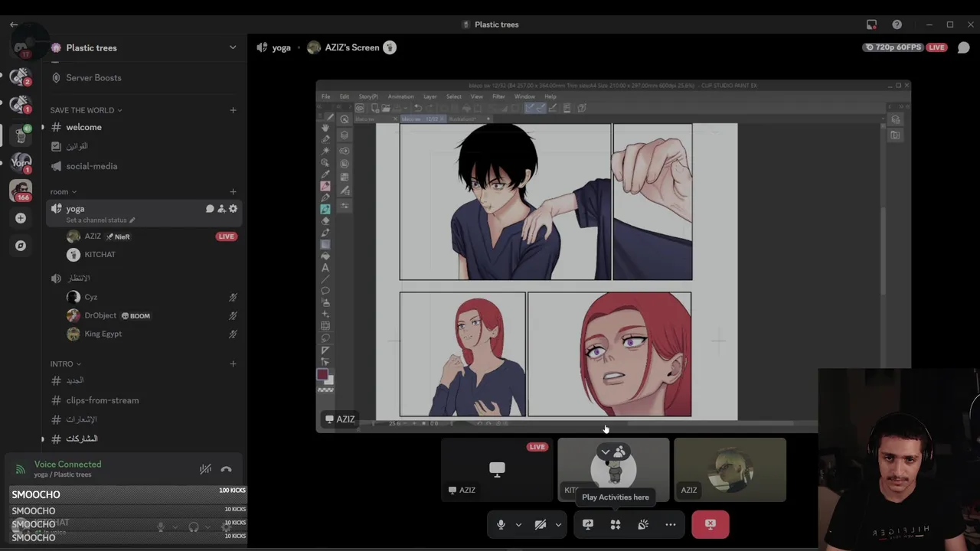Image resolution: width=980 pixels, height=551 pixels.
Task: Select Eraser tool in Clip Studio
Action: [325, 220]
